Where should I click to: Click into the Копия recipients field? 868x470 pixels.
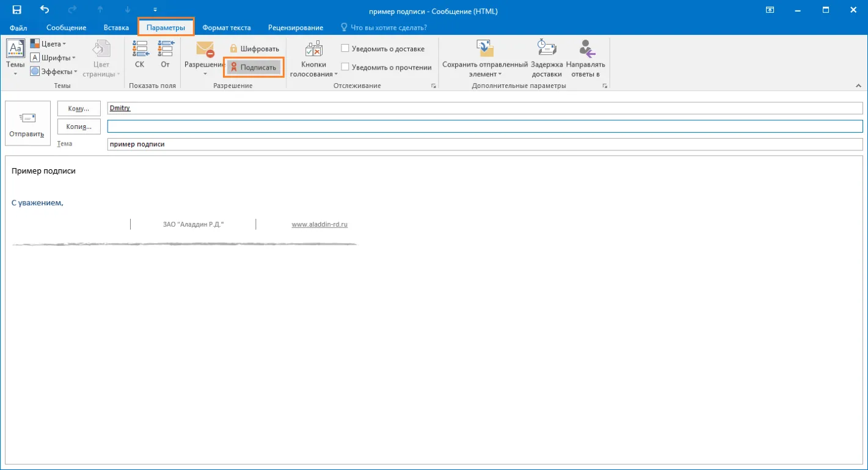485,126
